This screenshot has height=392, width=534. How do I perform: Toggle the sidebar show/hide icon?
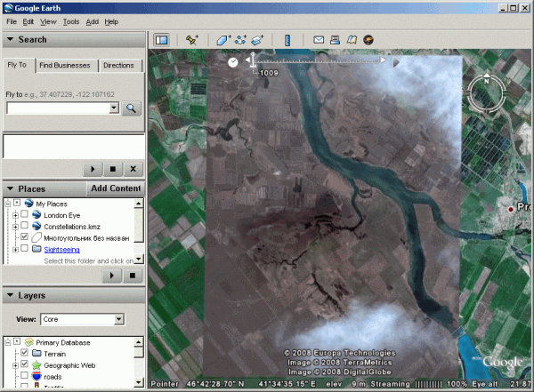[161, 40]
